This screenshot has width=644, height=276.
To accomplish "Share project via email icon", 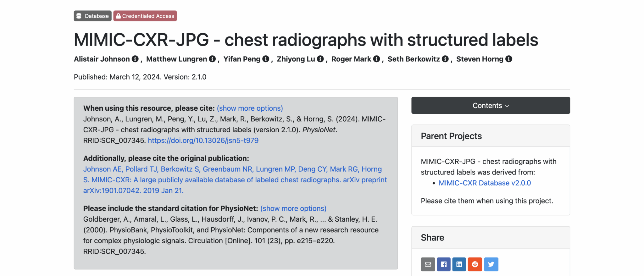I will pyautogui.click(x=428, y=264).
